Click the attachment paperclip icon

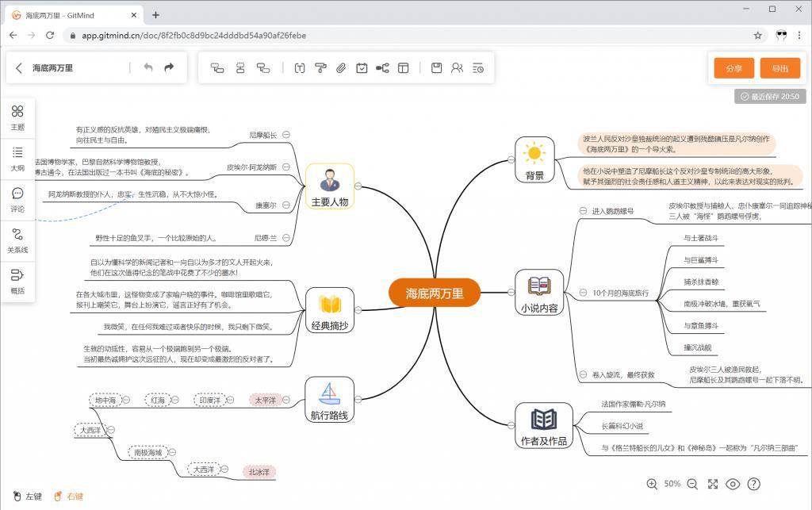[x=341, y=68]
